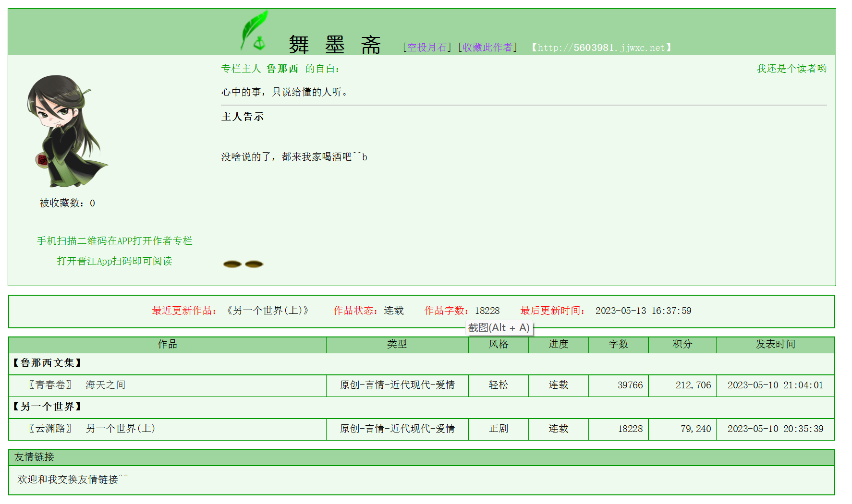Click the 被收藏数:0 counter
This screenshot has width=852, height=504.
[x=67, y=203]
